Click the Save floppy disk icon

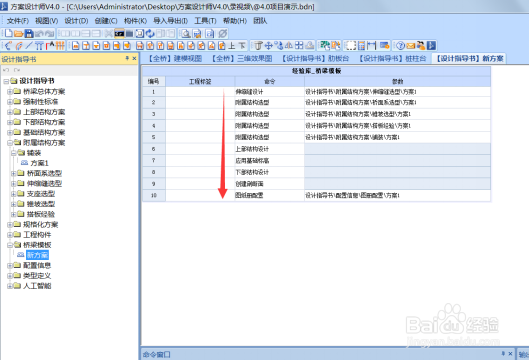pos(29,33)
